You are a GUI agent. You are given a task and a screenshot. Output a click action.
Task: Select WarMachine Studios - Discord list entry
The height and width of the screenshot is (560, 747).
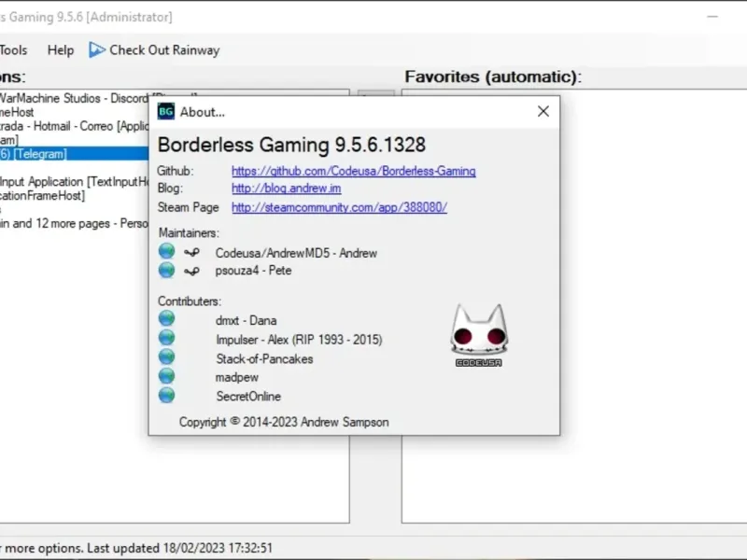point(75,98)
